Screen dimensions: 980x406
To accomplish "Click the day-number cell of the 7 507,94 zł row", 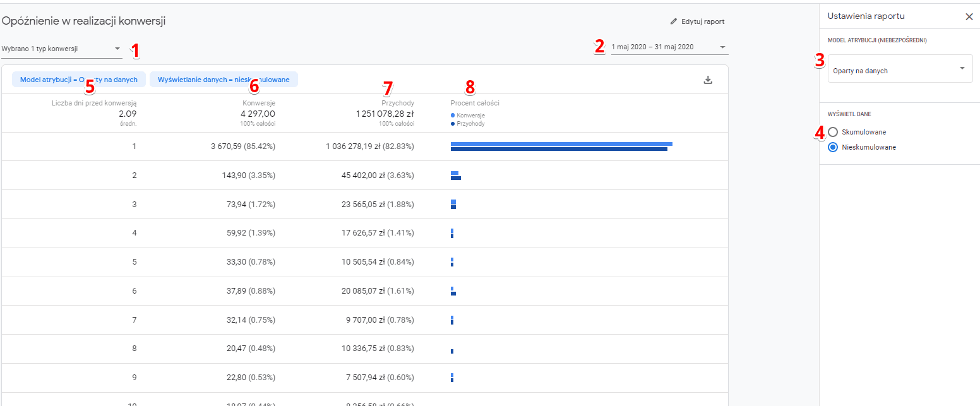I will pyautogui.click(x=134, y=378).
